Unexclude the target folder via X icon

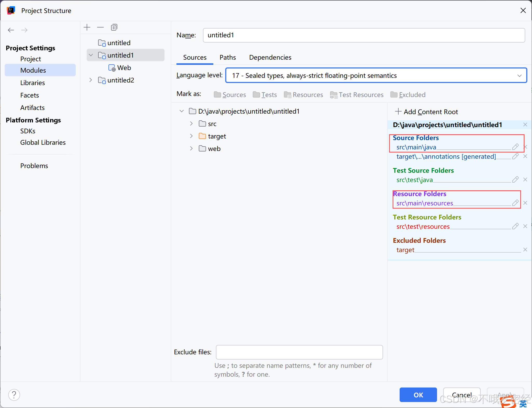click(x=525, y=250)
